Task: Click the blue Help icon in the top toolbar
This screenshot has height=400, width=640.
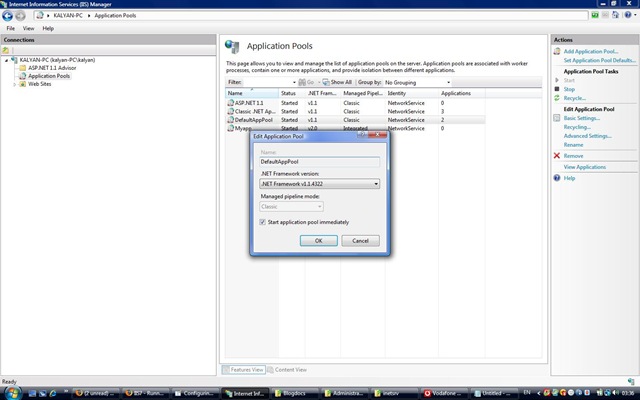Action: 628,15
